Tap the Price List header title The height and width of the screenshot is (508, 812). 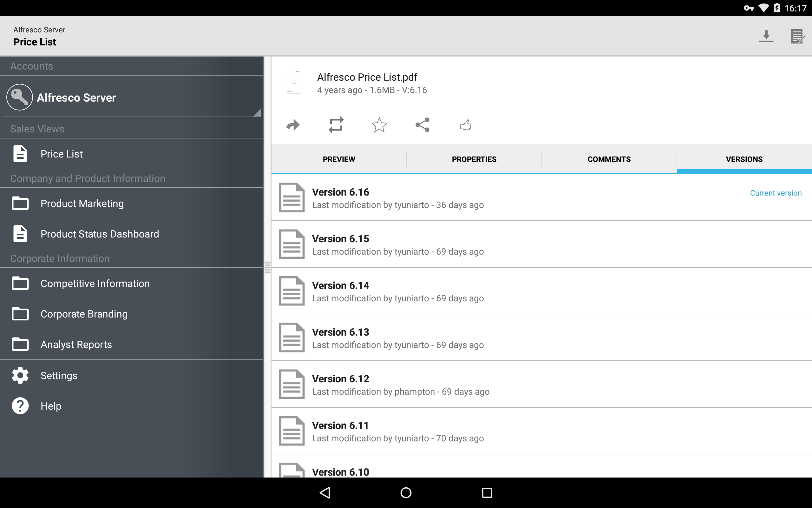[35, 42]
